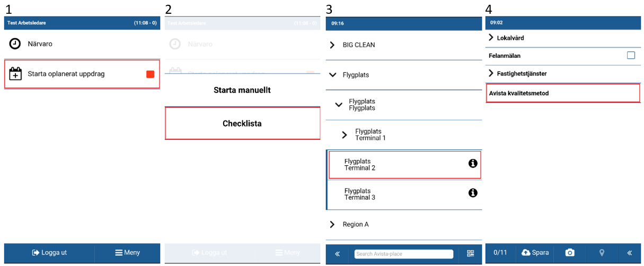Image resolution: width=644 pixels, height=266 pixels.
Task: Click the calendar-plus icon for Starta oplanerat uppdrag
Action: (15, 74)
